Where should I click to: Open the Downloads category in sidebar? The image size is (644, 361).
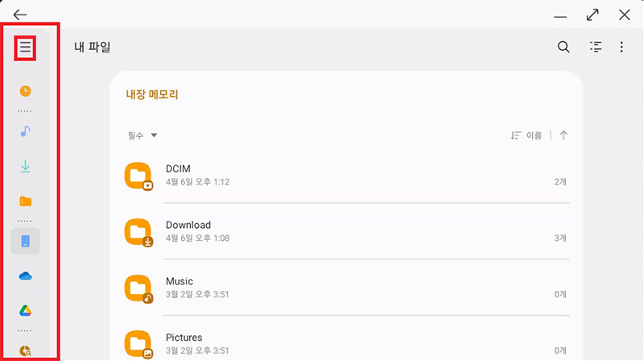(26, 167)
